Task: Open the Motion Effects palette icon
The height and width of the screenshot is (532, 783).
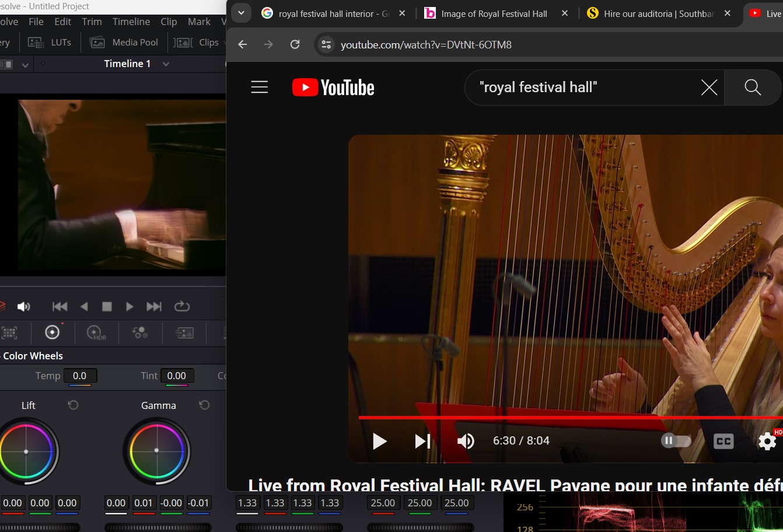Action: (184, 332)
